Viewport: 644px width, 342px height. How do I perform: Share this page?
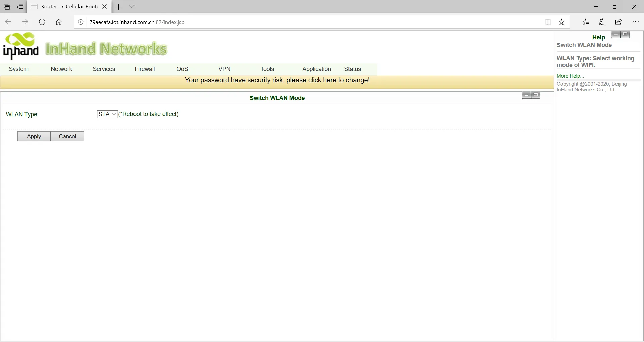(619, 22)
